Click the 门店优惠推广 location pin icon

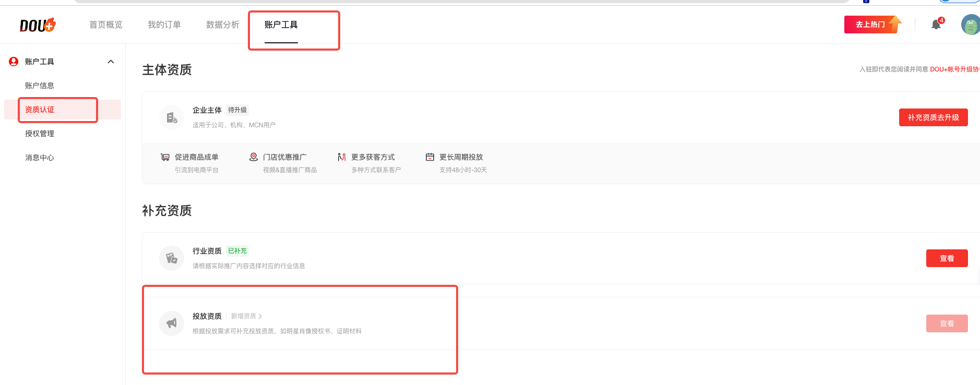(x=254, y=157)
